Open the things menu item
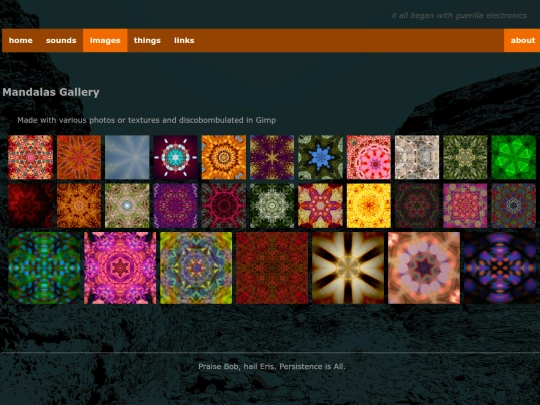The width and height of the screenshot is (540, 405). (x=147, y=40)
